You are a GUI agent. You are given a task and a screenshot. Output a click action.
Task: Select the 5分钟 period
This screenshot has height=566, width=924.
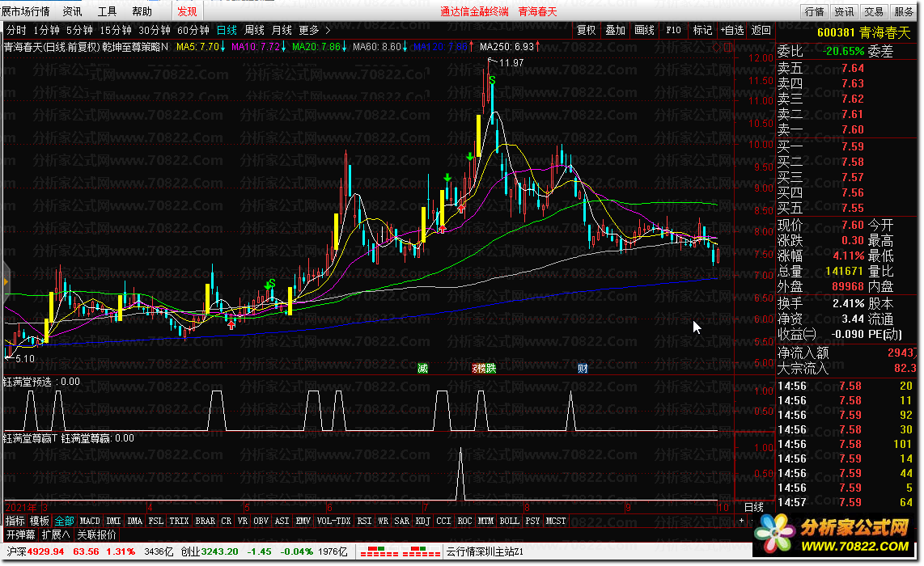pyautogui.click(x=79, y=30)
